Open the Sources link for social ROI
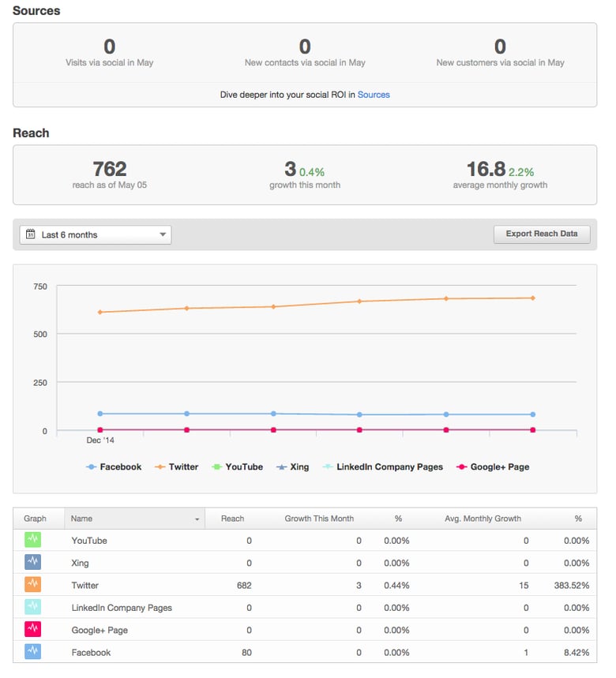The height and width of the screenshot is (678, 616). [x=374, y=95]
